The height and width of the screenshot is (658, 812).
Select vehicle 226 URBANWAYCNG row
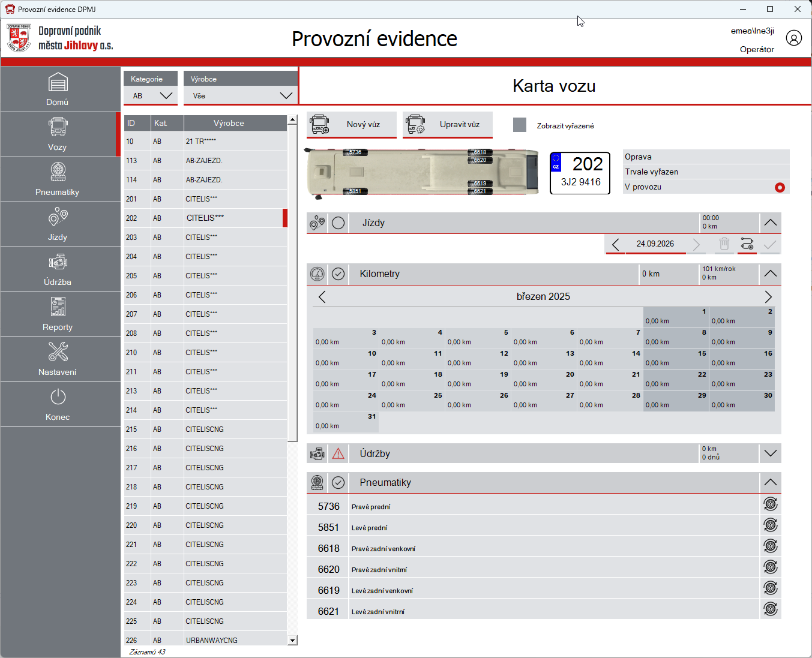[205, 639]
